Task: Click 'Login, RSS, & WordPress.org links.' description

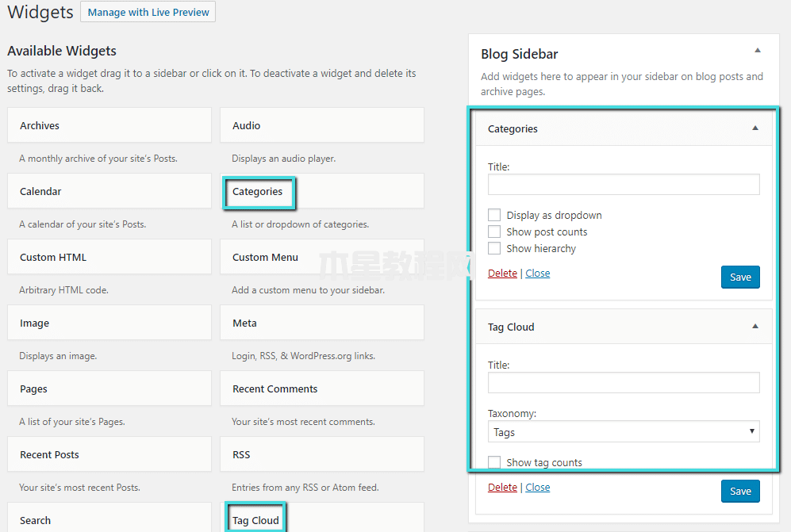Action: tap(303, 355)
